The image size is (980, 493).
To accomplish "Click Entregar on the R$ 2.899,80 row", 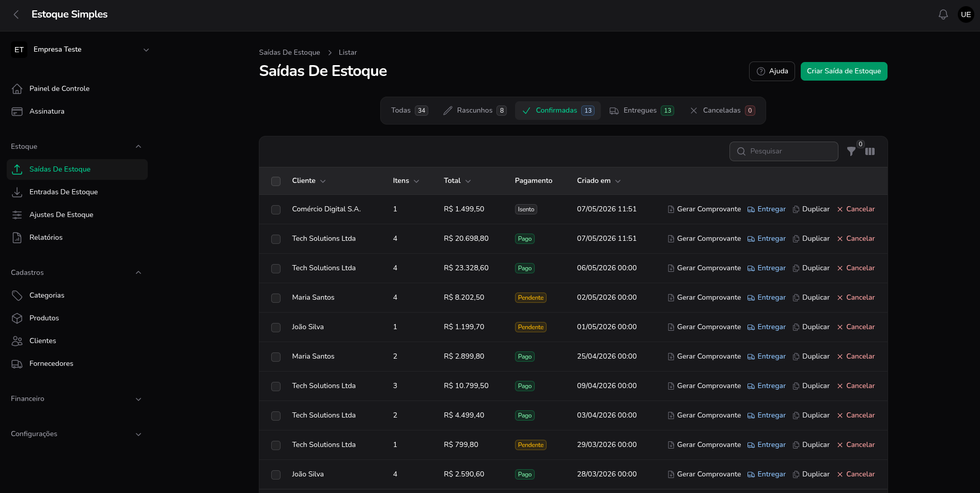I will (767, 357).
